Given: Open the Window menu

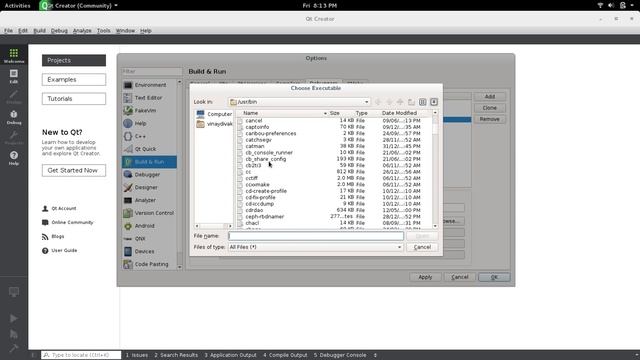Looking at the screenshot, I should click(x=125, y=31).
